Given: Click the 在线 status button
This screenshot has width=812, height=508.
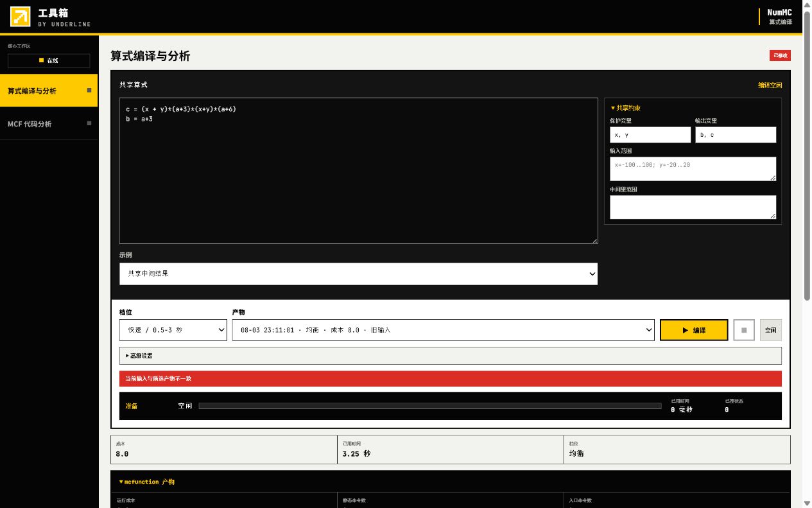Looking at the screenshot, I should pos(49,60).
